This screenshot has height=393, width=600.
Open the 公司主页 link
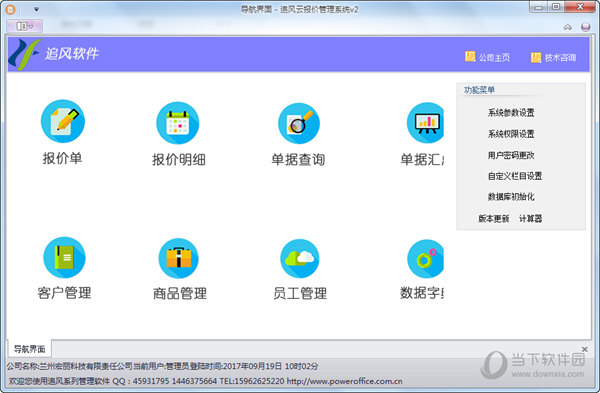pyautogui.click(x=494, y=57)
